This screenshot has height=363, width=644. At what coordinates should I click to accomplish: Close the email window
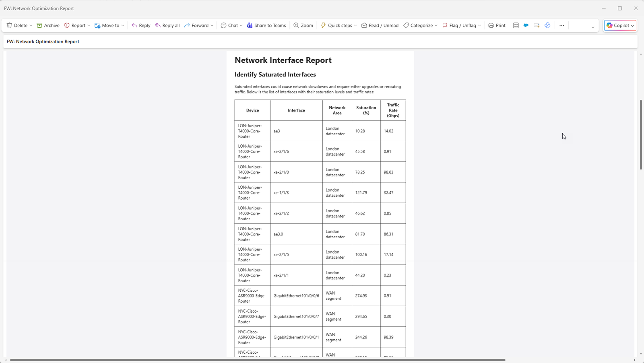point(636,8)
